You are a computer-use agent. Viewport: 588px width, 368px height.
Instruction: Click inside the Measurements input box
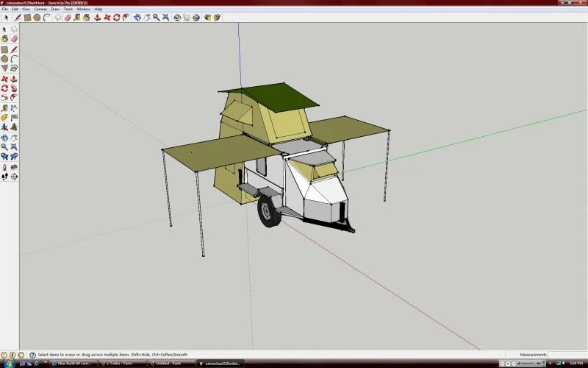[567, 355]
